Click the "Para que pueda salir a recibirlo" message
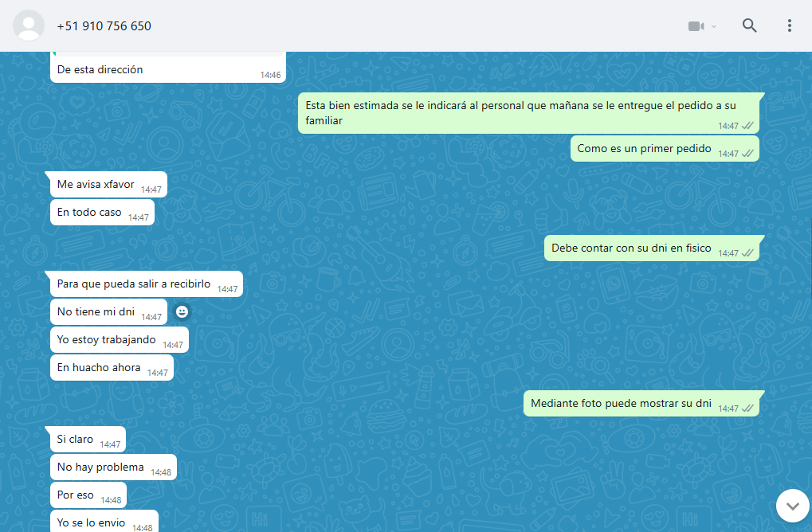Screen dimensions: 812x532 pyautogui.click(x=134, y=284)
